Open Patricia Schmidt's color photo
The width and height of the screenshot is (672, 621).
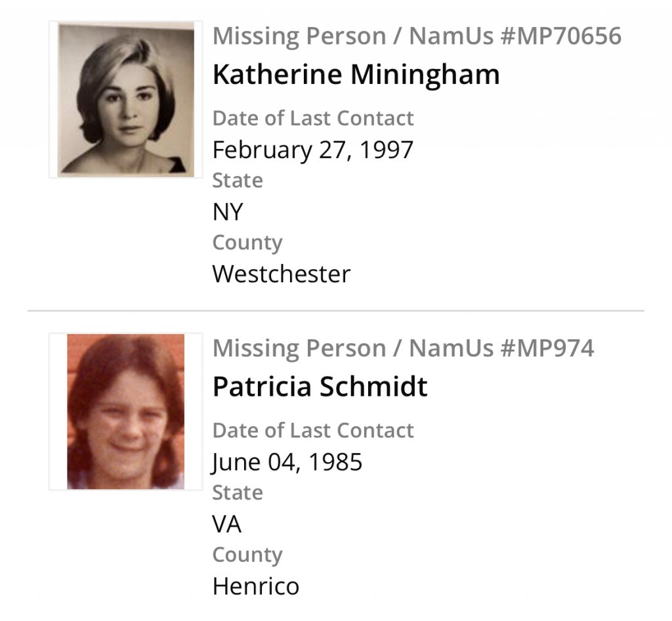tap(125, 411)
